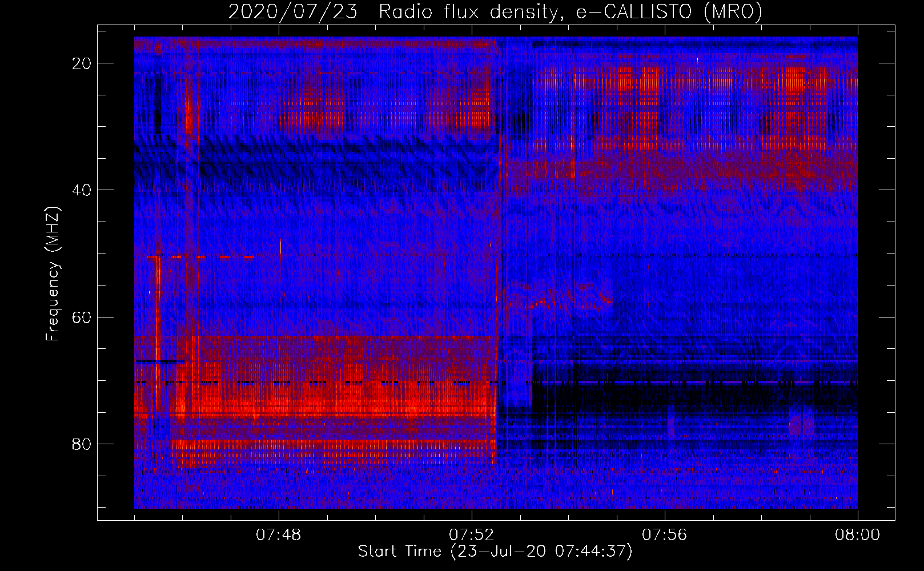The image size is (924, 571).
Task: Select the 07:56 time tick label
Action: point(665,535)
